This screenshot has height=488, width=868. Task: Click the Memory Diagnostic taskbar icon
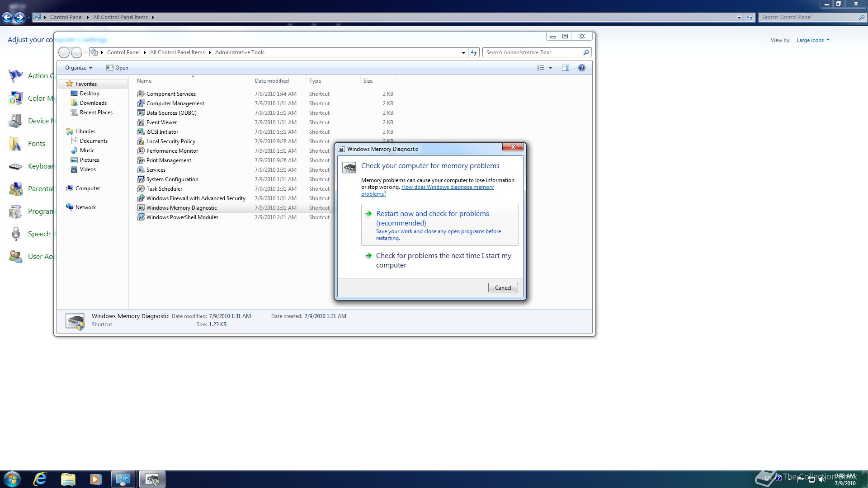(x=152, y=479)
